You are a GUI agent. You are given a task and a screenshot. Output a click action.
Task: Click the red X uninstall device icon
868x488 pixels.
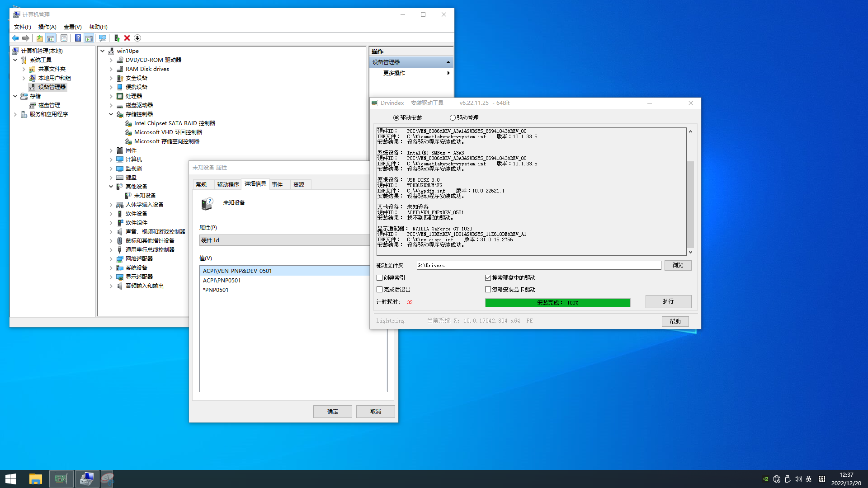point(127,38)
